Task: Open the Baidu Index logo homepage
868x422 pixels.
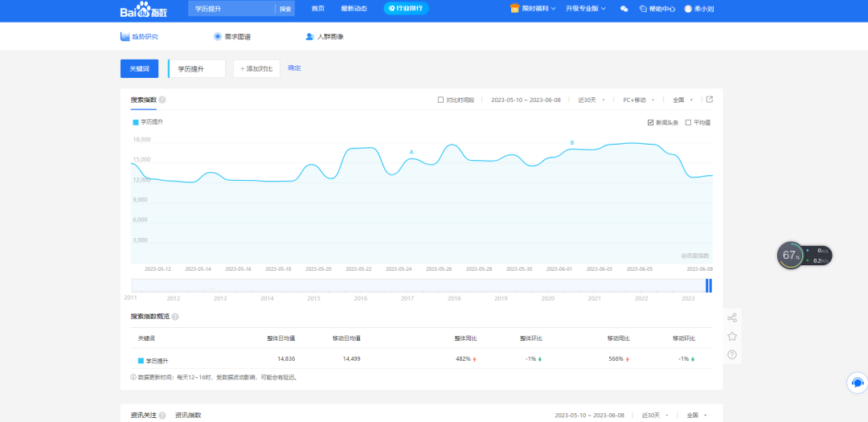Action: pyautogui.click(x=142, y=9)
